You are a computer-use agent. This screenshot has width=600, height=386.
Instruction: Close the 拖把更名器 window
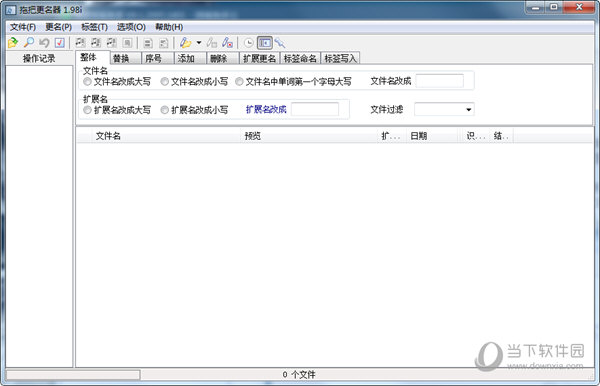(x=579, y=7)
